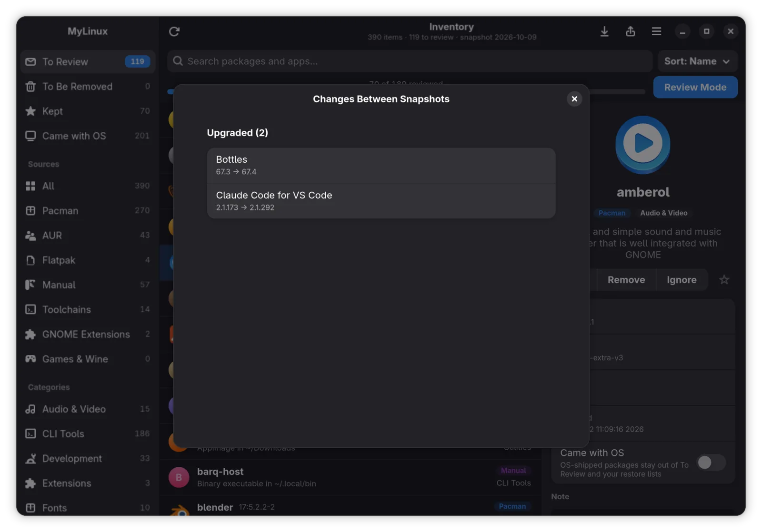Filter by Manual source
762x532 pixels.
pos(88,285)
